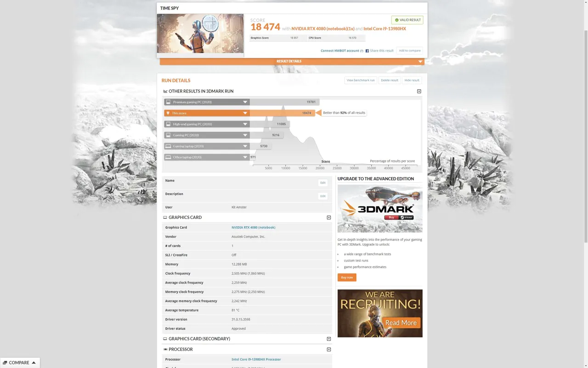Edit the Name field

pos(323,183)
